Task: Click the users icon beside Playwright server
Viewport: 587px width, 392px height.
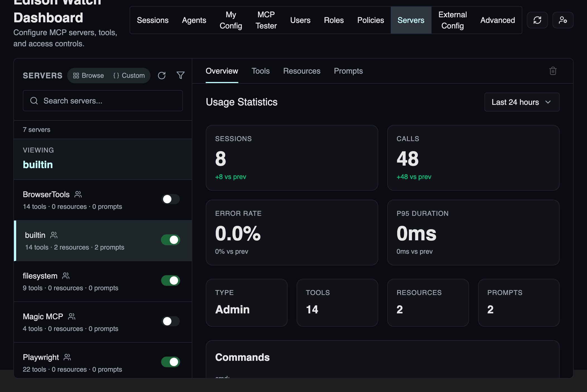Action: (67, 357)
